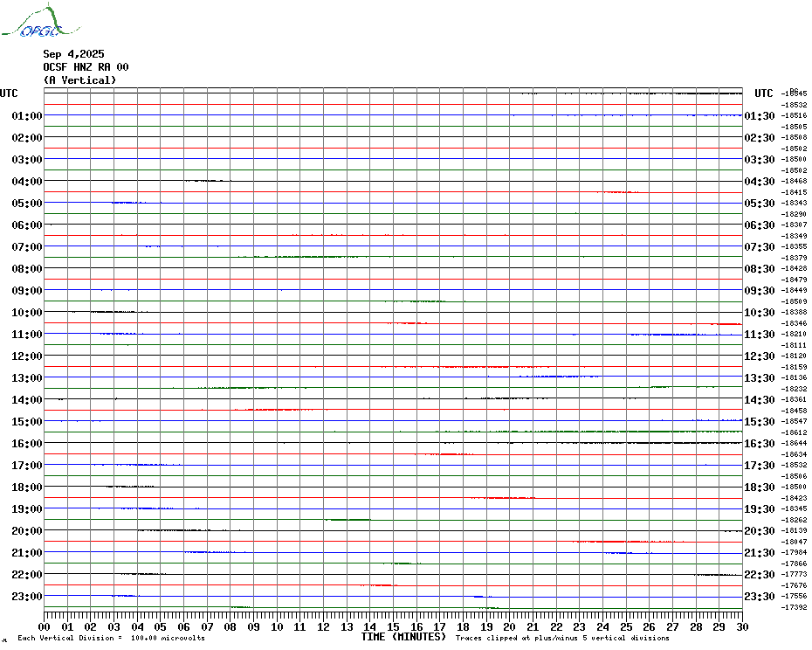The width and height of the screenshot is (812, 650).
Task: Select the 04:00 hour label
Action: point(27,182)
